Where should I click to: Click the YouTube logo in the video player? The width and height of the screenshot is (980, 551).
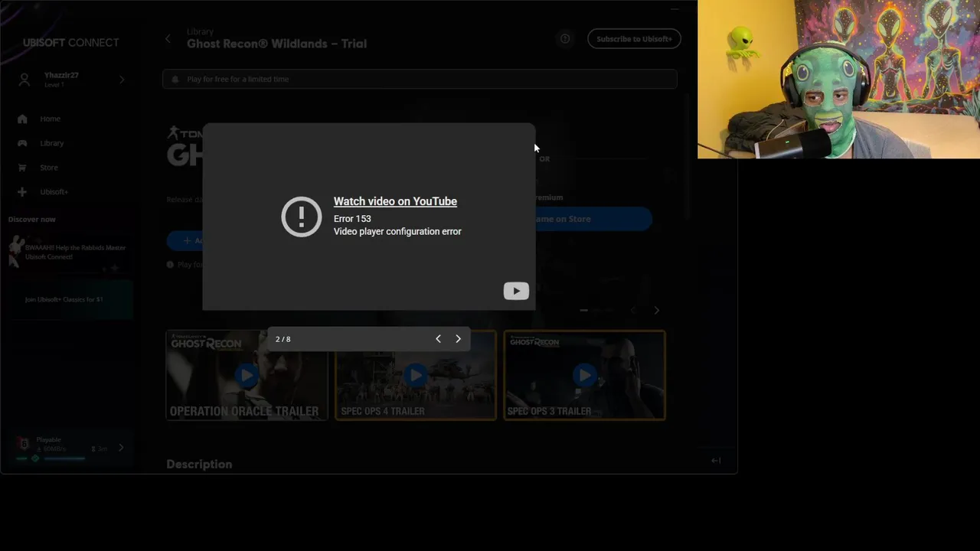coord(516,291)
